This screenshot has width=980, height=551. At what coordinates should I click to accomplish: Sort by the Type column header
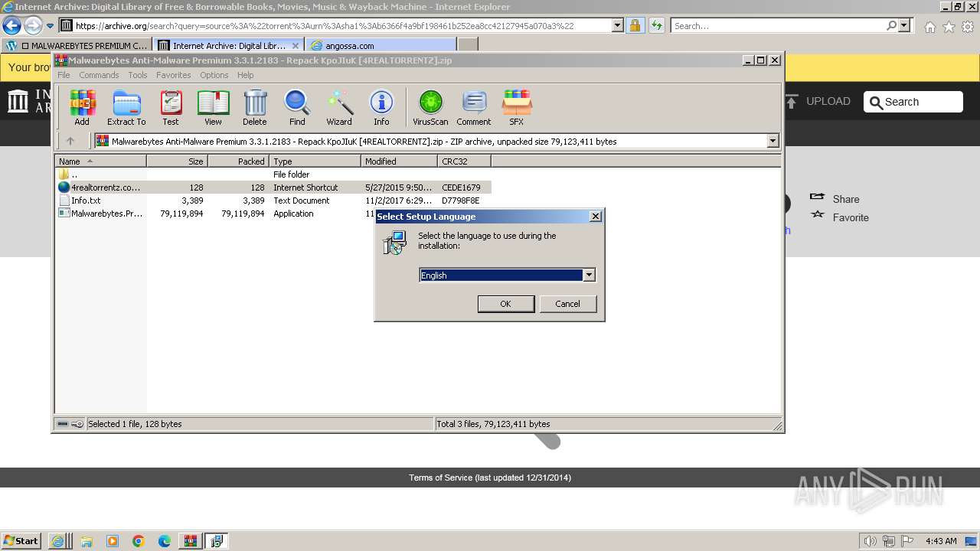(315, 161)
